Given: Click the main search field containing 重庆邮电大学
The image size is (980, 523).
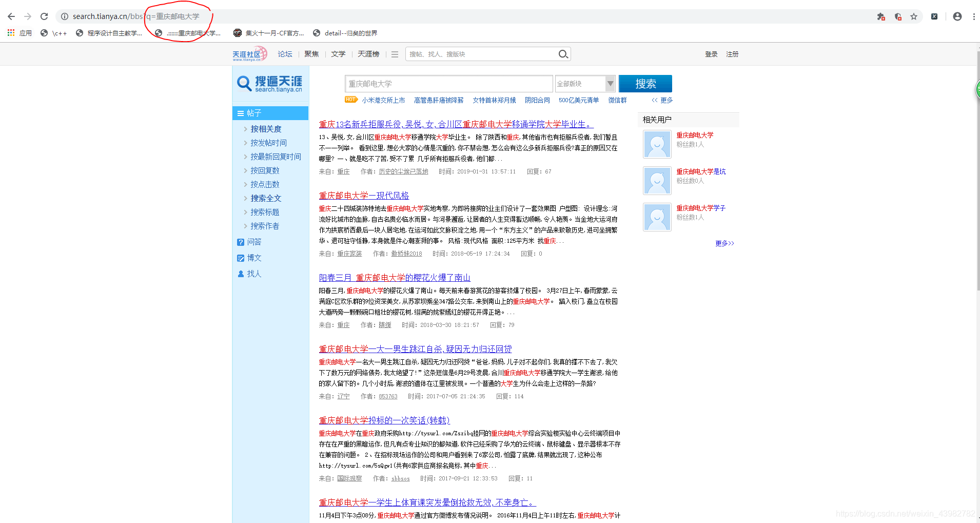Looking at the screenshot, I should 448,84.
